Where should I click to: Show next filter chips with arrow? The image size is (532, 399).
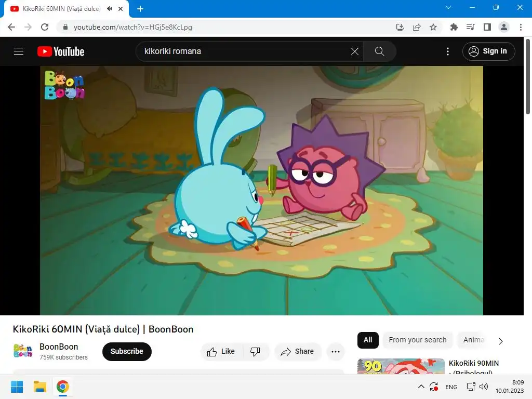[x=501, y=341]
